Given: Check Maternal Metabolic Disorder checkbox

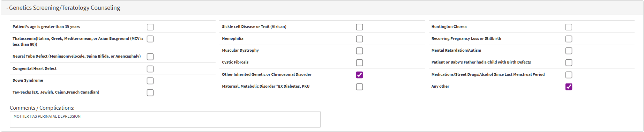Looking at the screenshot, I should (359, 87).
